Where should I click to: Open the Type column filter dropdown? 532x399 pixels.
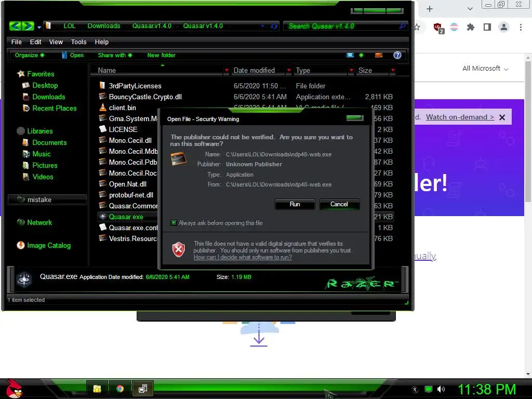click(351, 70)
